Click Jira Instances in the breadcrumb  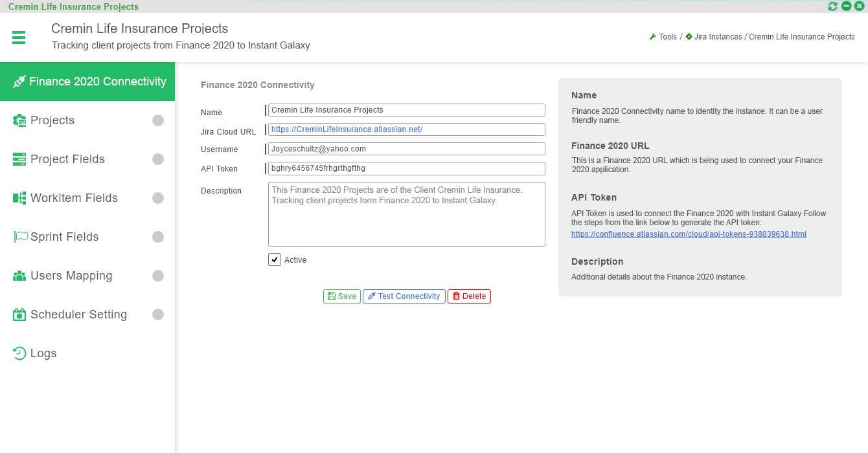(718, 37)
